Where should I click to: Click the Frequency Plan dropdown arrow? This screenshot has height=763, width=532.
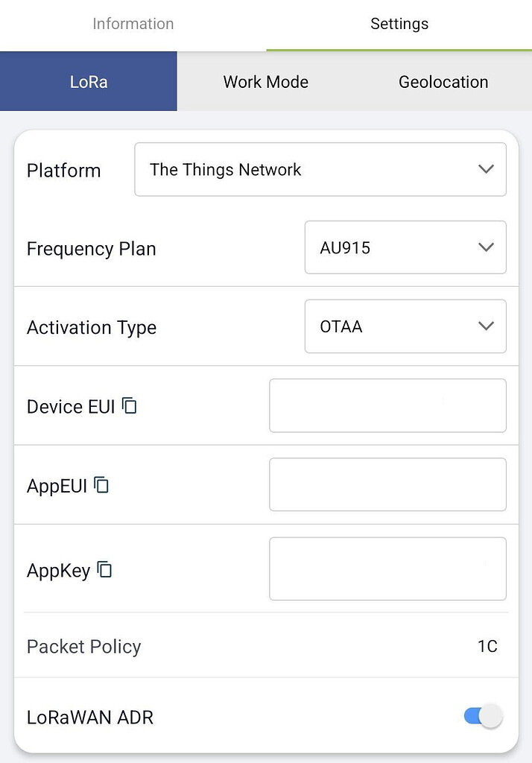485,247
